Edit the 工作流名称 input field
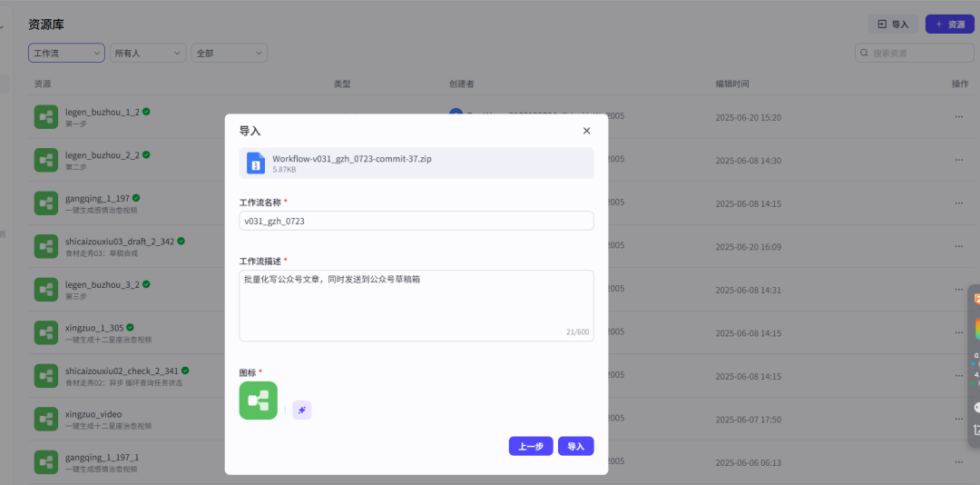 [416, 221]
